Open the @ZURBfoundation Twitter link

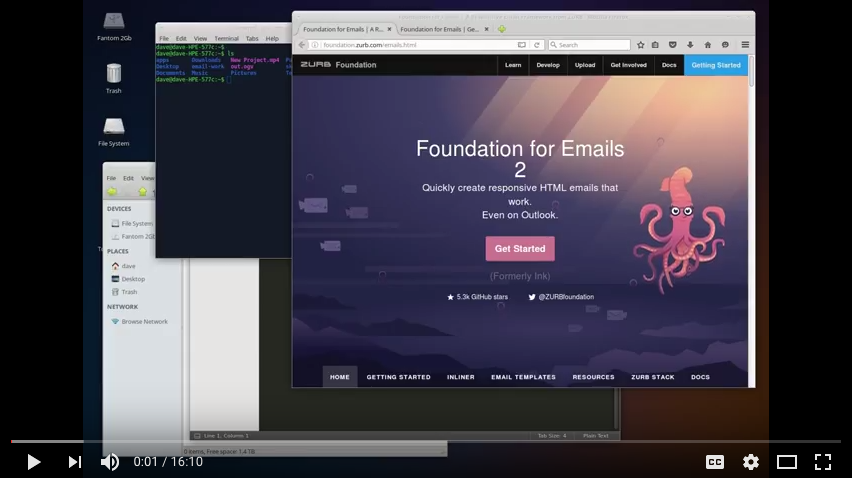pyautogui.click(x=561, y=297)
